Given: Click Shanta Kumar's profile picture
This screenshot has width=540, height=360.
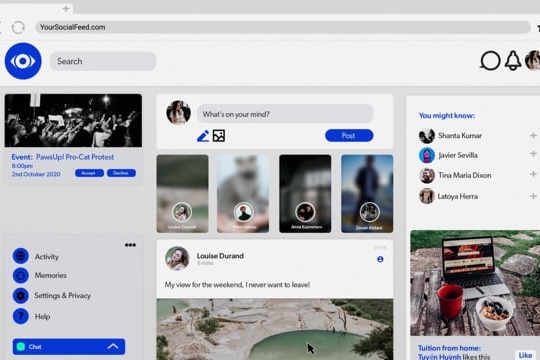Looking at the screenshot, I should 427,136.
